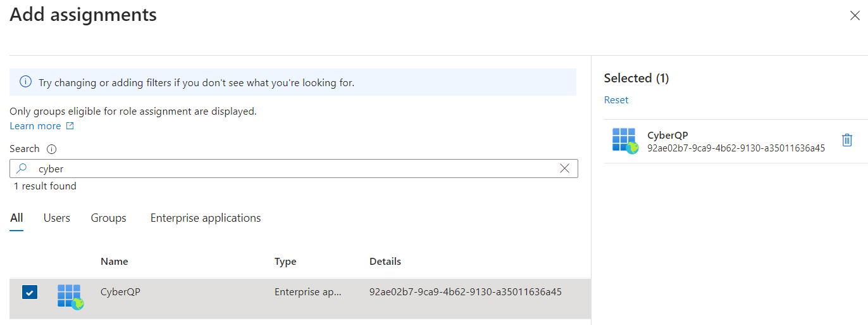Viewport: 868px width, 325px height.
Task: Open the Learn more link
Action: [35, 126]
